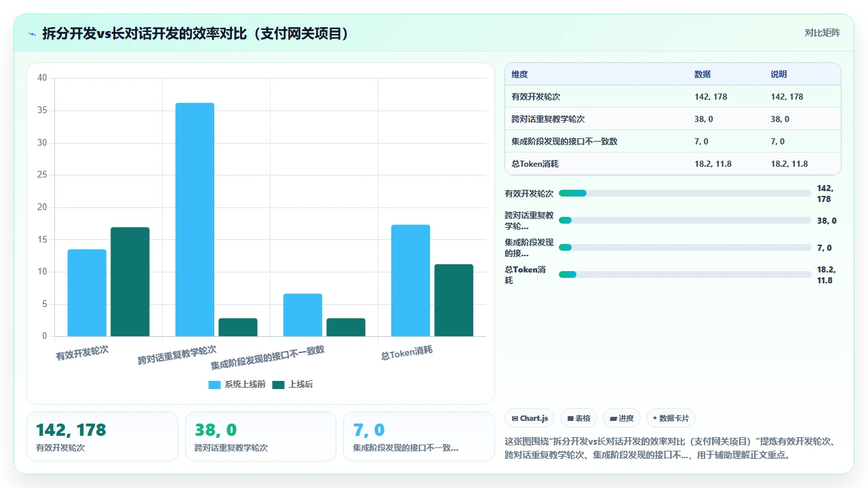868x488 pixels.
Task: Click 7, 0 in the 说明 column
Action: [x=778, y=142]
